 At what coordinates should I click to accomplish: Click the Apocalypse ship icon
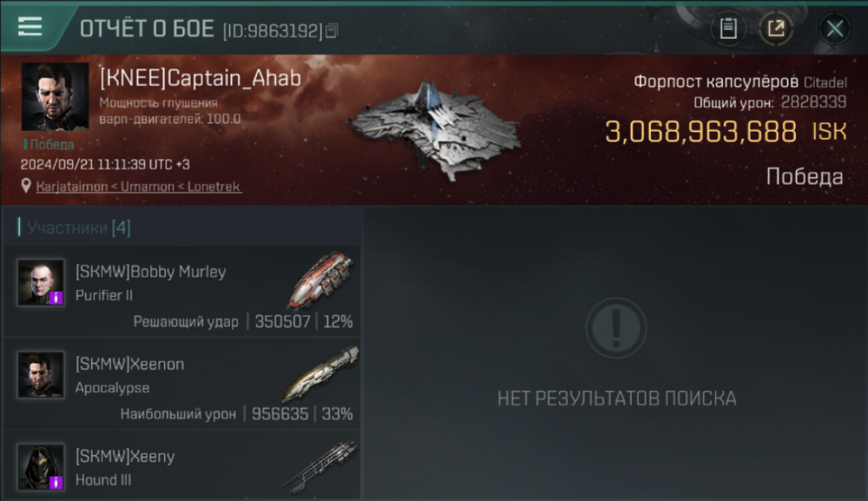320,373
